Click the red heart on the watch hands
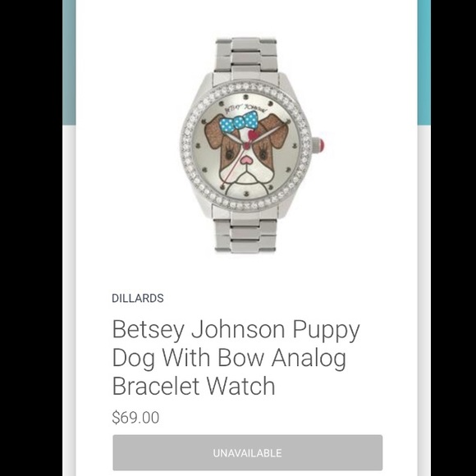This screenshot has height=476, width=476. 252,135
